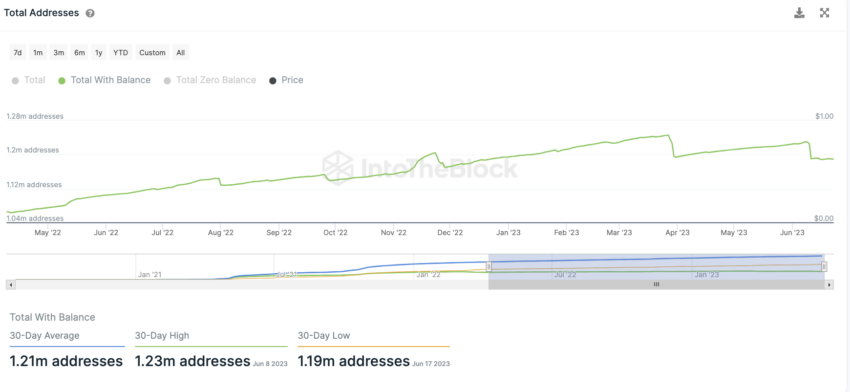Select the 1m time range
Image resolution: width=850 pixels, height=392 pixels.
[x=38, y=53]
